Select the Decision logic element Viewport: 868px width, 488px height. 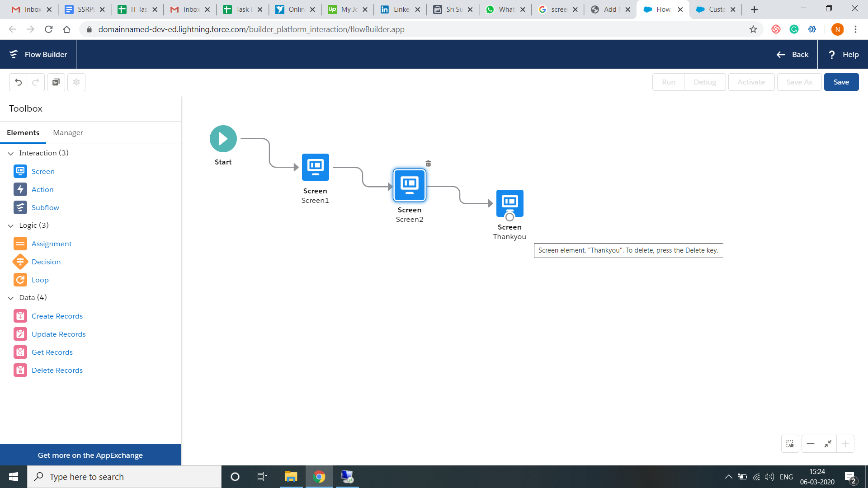click(x=46, y=262)
